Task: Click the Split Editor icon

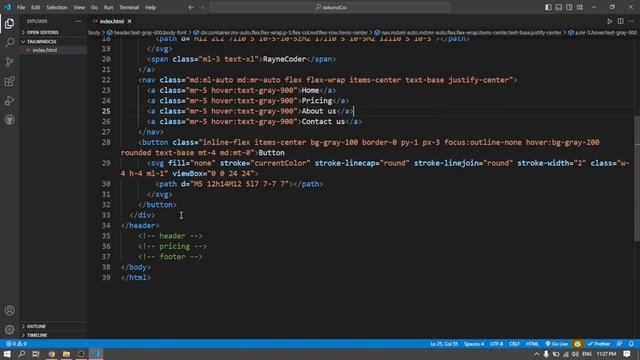Action: click(620, 21)
